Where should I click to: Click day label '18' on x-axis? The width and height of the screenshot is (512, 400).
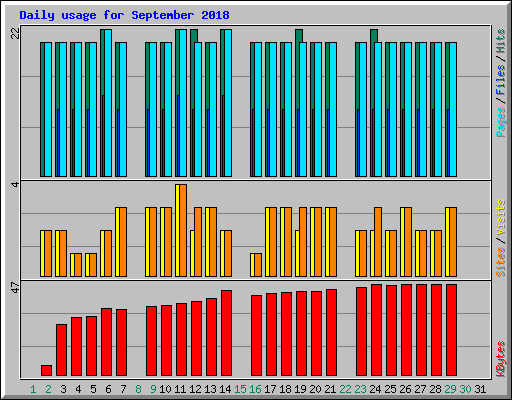[285, 389]
